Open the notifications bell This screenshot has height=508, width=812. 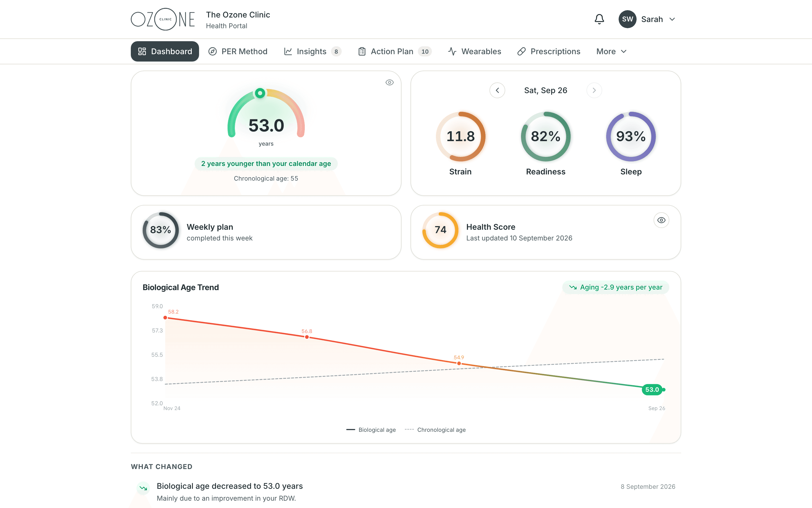click(x=599, y=19)
